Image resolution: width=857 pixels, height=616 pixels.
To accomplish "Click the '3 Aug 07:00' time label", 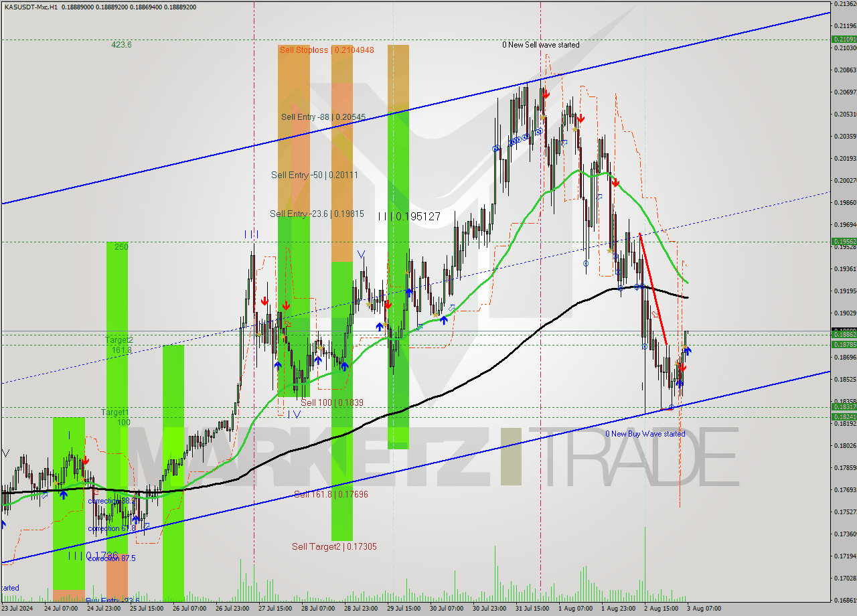I will tap(704, 609).
